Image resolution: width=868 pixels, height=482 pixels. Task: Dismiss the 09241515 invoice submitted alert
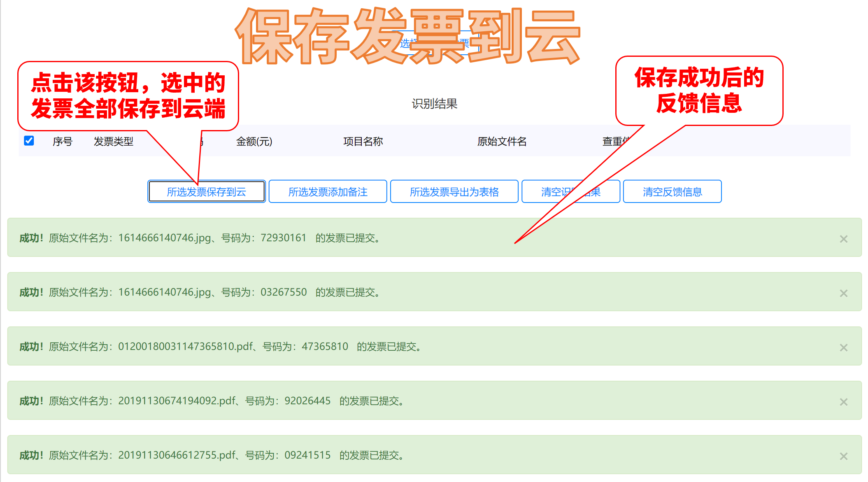pos(843,456)
